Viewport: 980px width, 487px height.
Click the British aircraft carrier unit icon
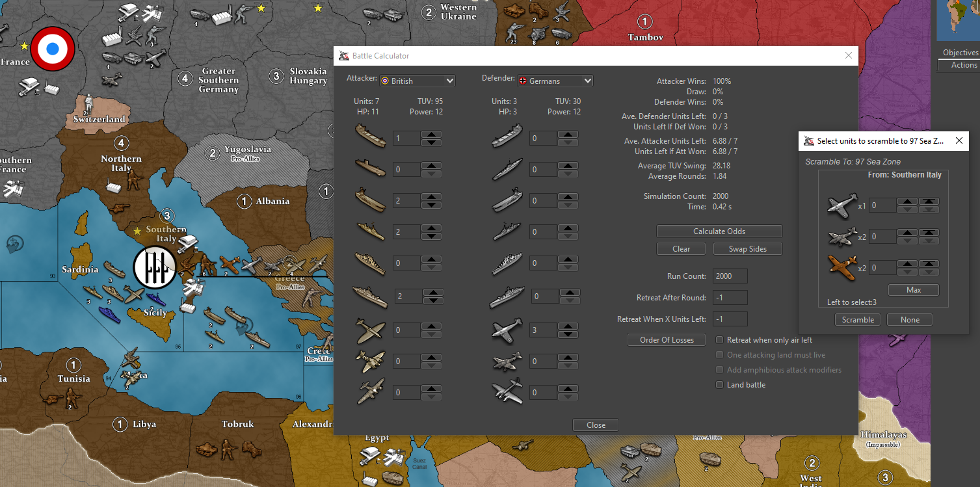[x=370, y=200]
